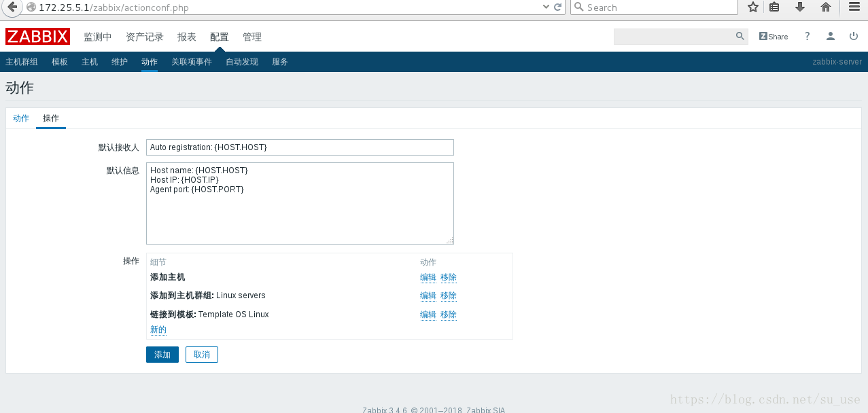Screen dimensions: 868x413
Task: Open the 监测中 menu
Action: point(98,37)
